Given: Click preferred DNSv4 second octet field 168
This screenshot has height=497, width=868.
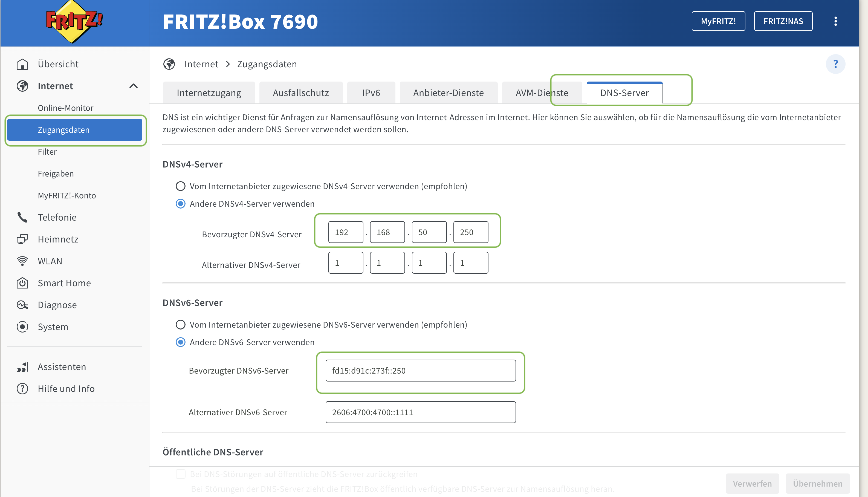Looking at the screenshot, I should click(x=387, y=232).
